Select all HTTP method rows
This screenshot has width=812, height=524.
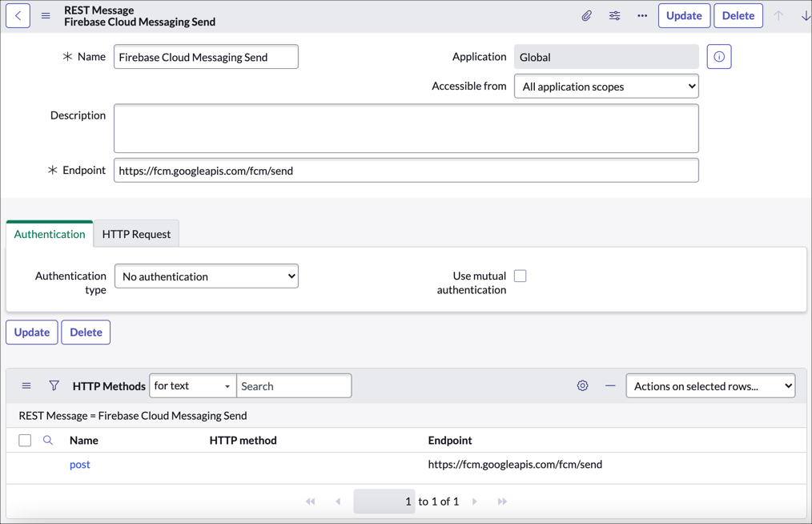(x=25, y=440)
